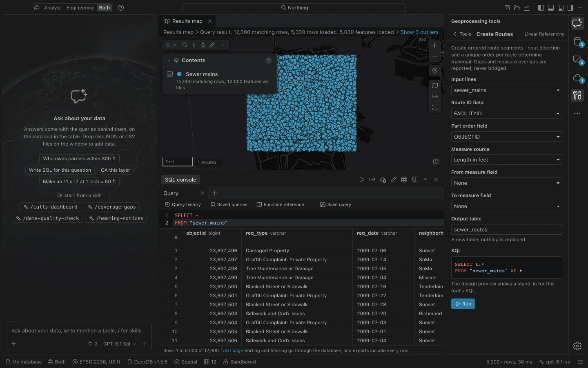588x368 pixels.
Task: Toggle the split panel layout button
Action: [x=561, y=8]
